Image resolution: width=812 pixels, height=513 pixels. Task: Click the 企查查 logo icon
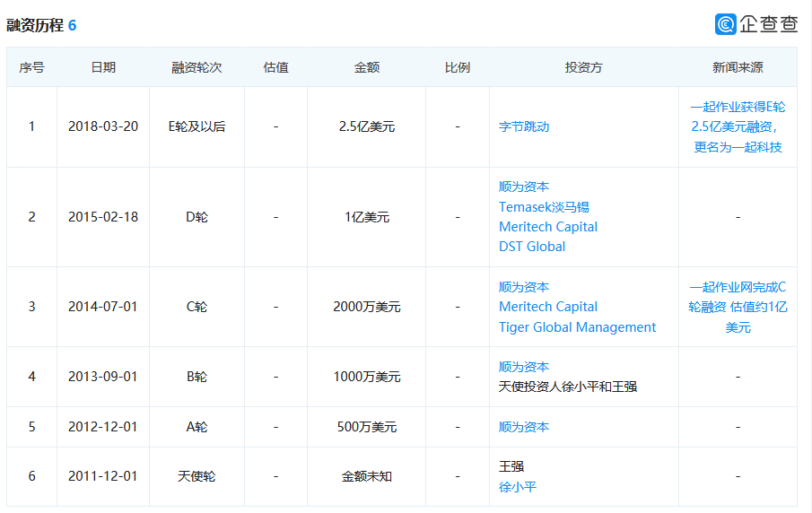point(726,24)
